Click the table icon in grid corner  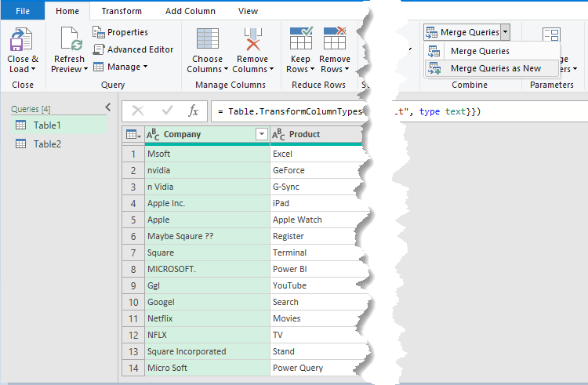[x=133, y=134]
